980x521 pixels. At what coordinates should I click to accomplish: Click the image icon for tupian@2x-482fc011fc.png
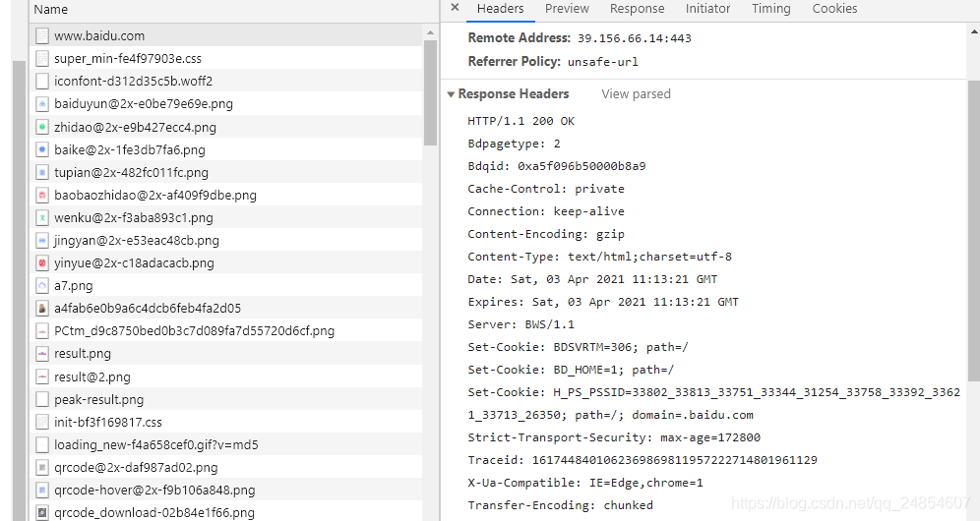pyautogui.click(x=42, y=172)
